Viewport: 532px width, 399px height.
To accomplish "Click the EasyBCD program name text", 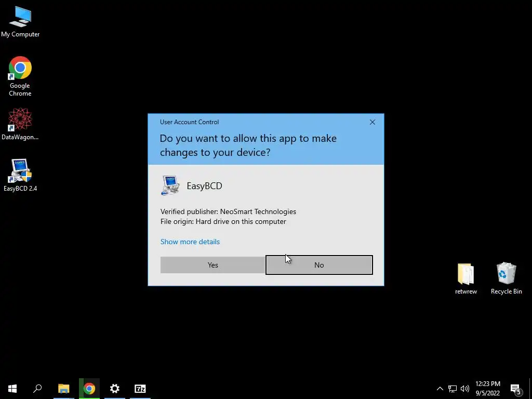I will [205, 186].
